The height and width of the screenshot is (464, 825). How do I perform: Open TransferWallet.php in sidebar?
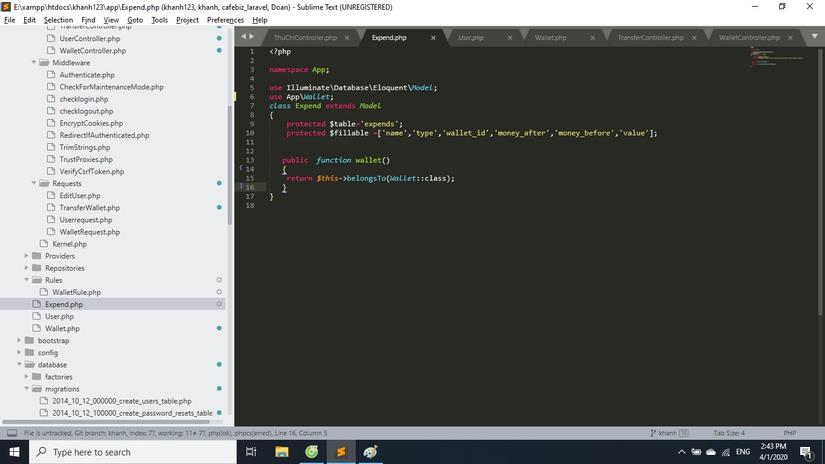coord(89,208)
